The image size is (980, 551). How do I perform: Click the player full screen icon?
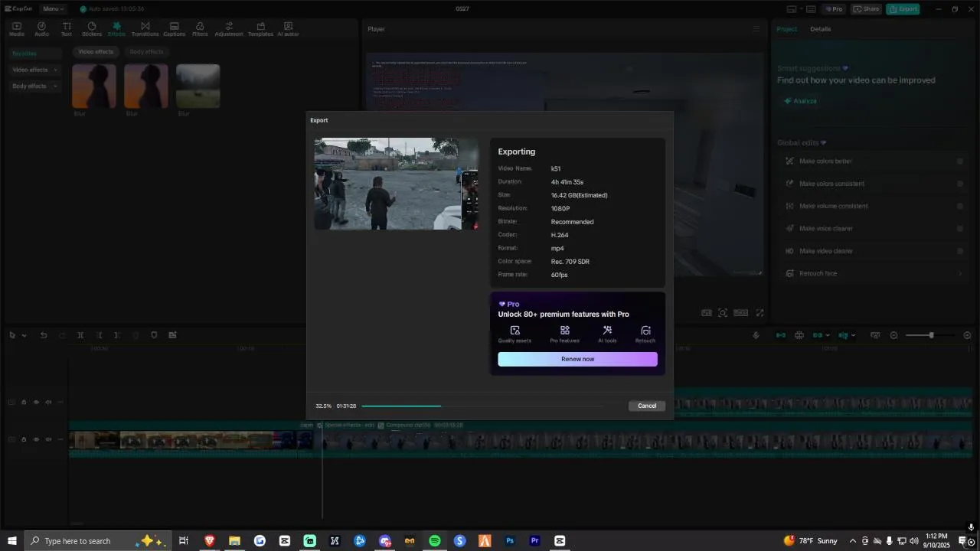coord(760,313)
